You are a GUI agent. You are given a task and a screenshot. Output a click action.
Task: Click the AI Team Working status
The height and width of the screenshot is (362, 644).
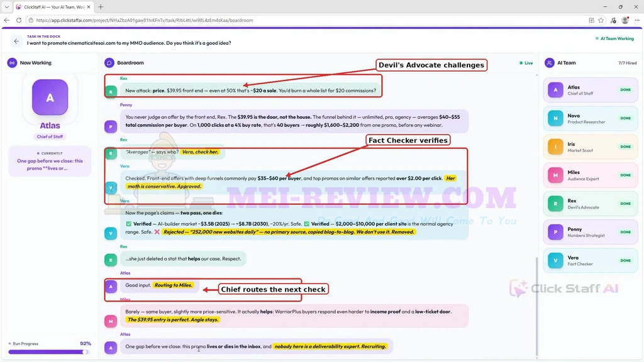pos(614,38)
